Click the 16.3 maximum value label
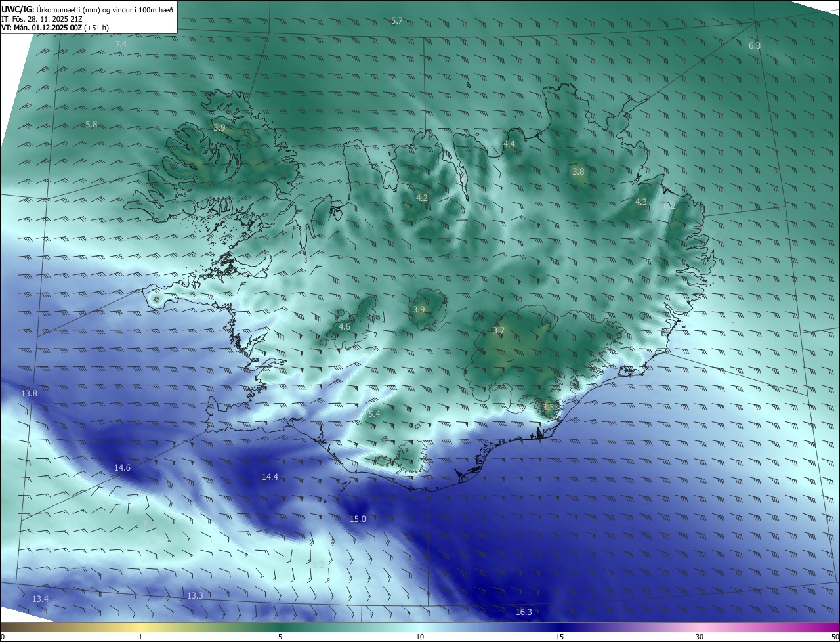Viewport: 840px width, 642px height. pyautogui.click(x=524, y=612)
